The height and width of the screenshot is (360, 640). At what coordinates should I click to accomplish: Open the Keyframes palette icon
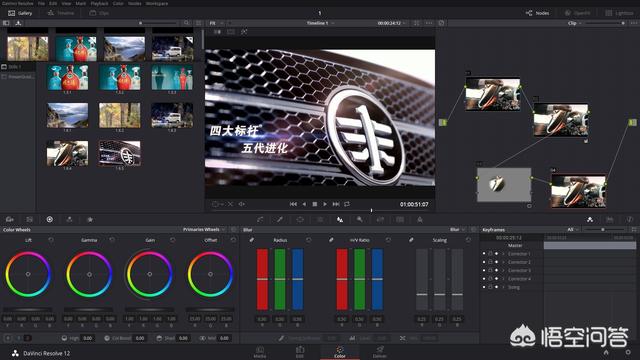tap(590, 220)
